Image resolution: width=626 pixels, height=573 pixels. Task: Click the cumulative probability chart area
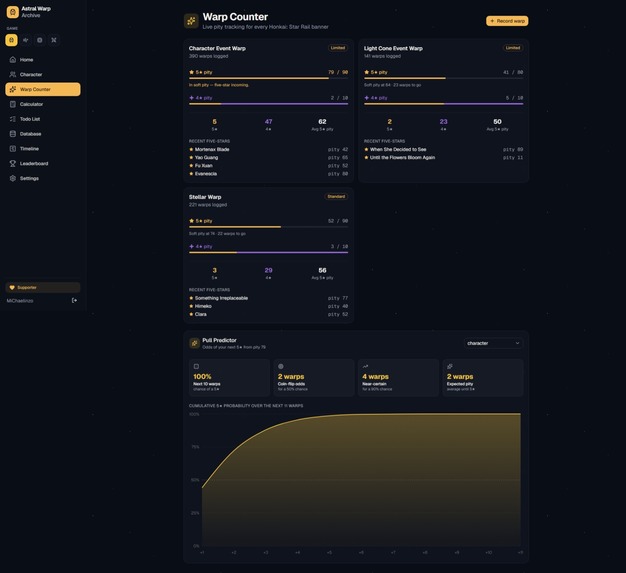tap(361, 479)
